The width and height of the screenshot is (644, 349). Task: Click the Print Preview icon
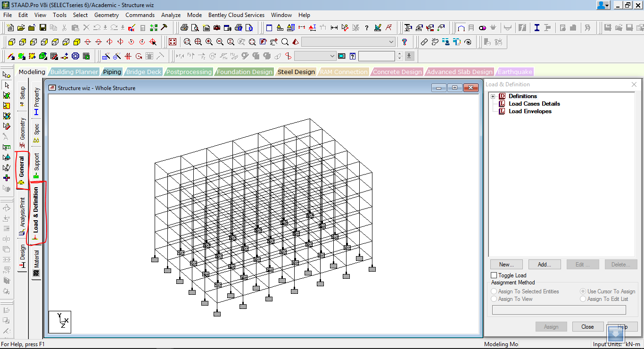click(196, 27)
